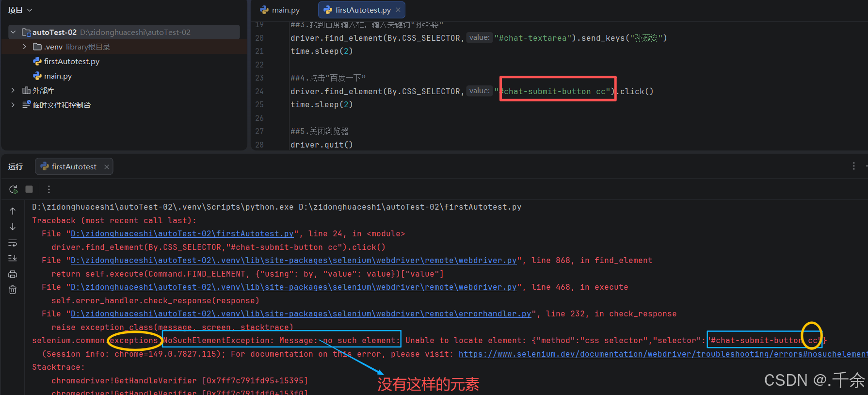The height and width of the screenshot is (395, 868).
Task: Open the 项目 view dropdown
Action: [x=20, y=10]
